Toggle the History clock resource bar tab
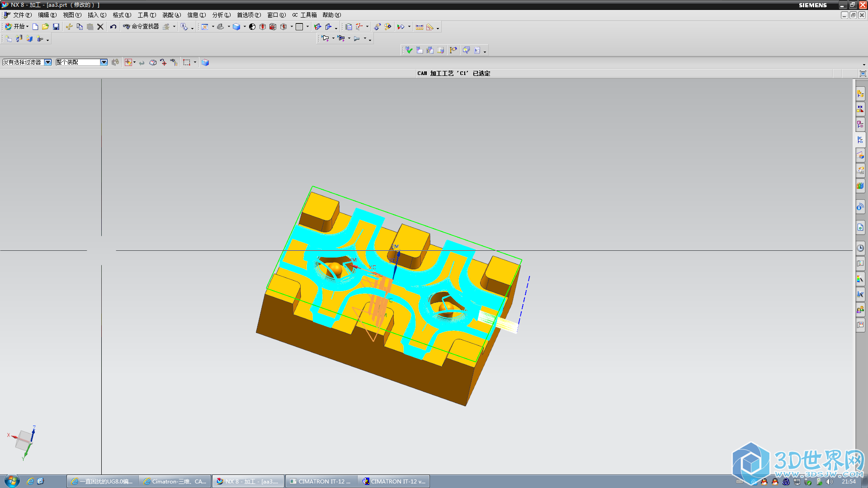Image resolution: width=868 pixels, height=488 pixels. (x=860, y=248)
